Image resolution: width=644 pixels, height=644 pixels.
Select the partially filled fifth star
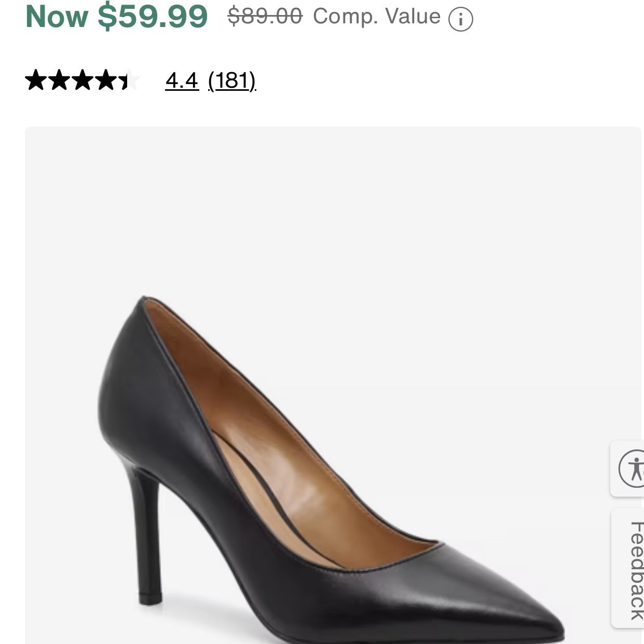pyautogui.click(x=130, y=80)
